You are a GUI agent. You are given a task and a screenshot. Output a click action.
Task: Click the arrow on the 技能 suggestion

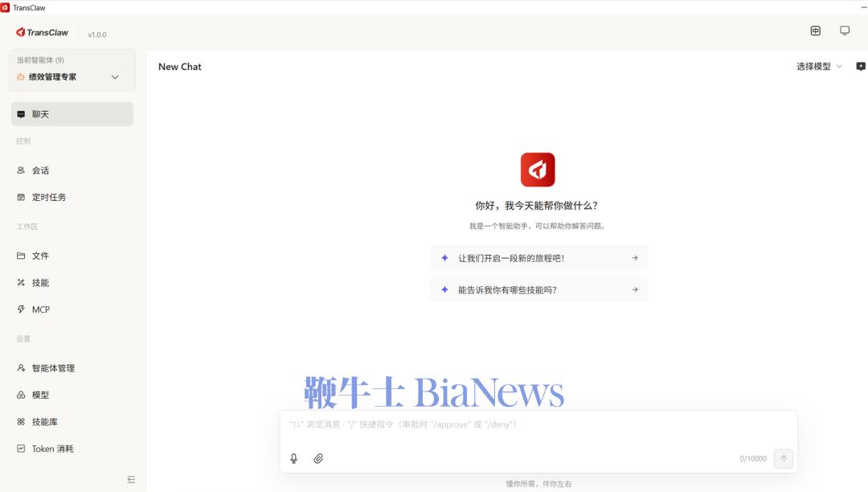[635, 289]
